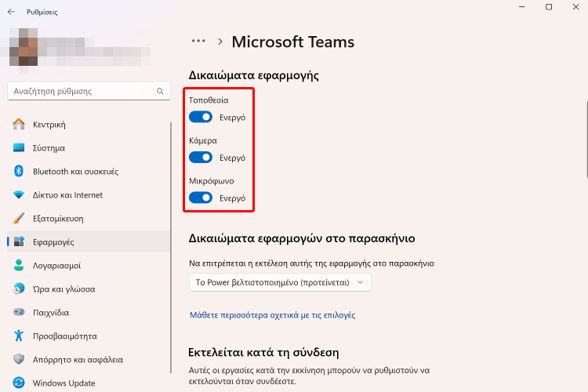Go to Ώρα και γλώσσα
Image resolution: width=588 pixels, height=392 pixels.
89,289
